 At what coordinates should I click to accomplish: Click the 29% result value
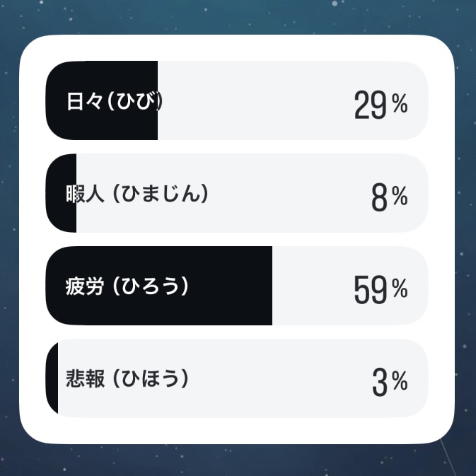381,105
